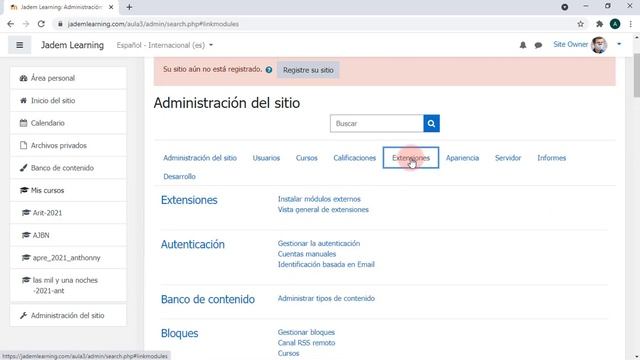Open Área personal in sidebar
The width and height of the screenshot is (640, 360).
tap(68, 78)
